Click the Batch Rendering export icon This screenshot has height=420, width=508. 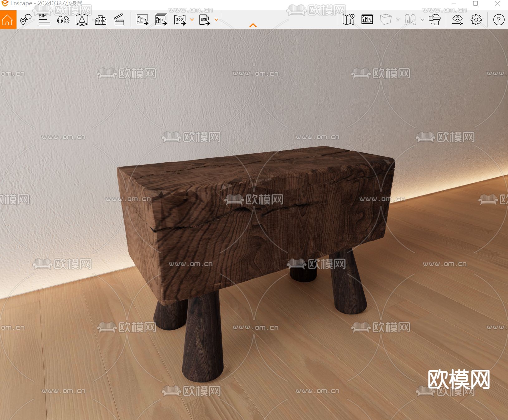click(161, 20)
